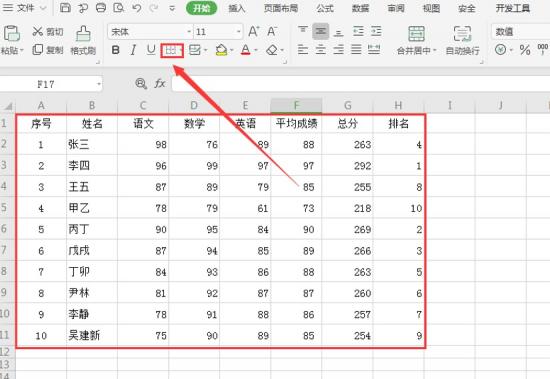The width and height of the screenshot is (550, 379).
Task: Click the Borders grid icon
Action: 170,51
